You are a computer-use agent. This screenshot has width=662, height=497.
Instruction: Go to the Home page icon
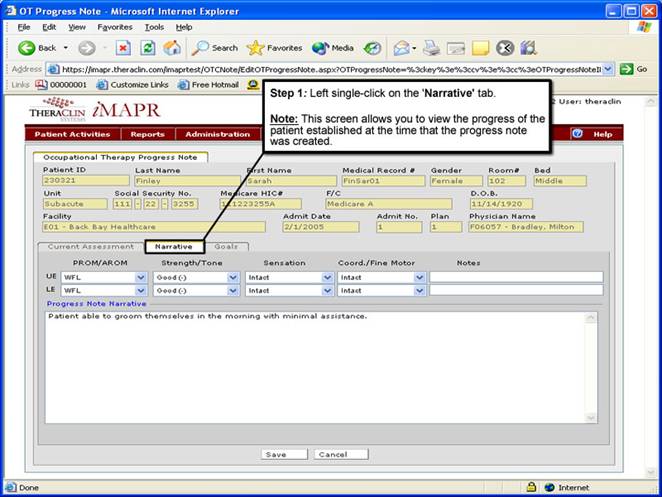pyautogui.click(x=172, y=47)
